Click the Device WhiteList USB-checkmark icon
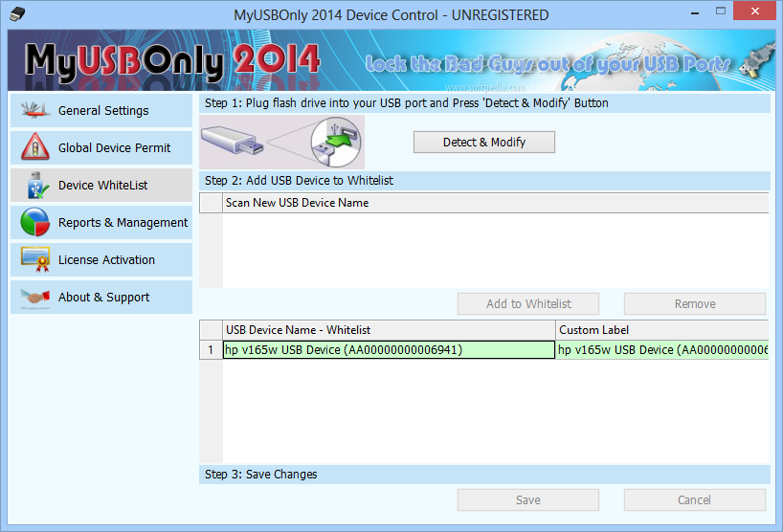This screenshot has width=783, height=532. [37, 186]
